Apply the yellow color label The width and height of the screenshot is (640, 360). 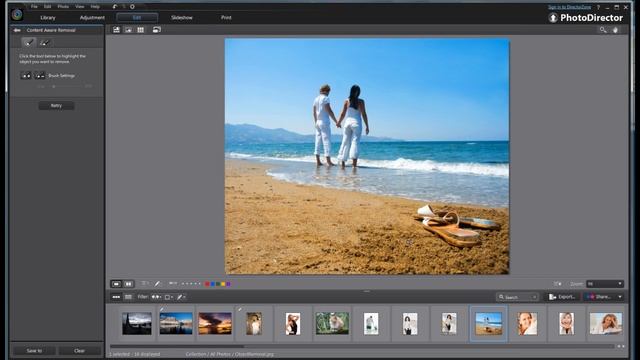point(223,284)
